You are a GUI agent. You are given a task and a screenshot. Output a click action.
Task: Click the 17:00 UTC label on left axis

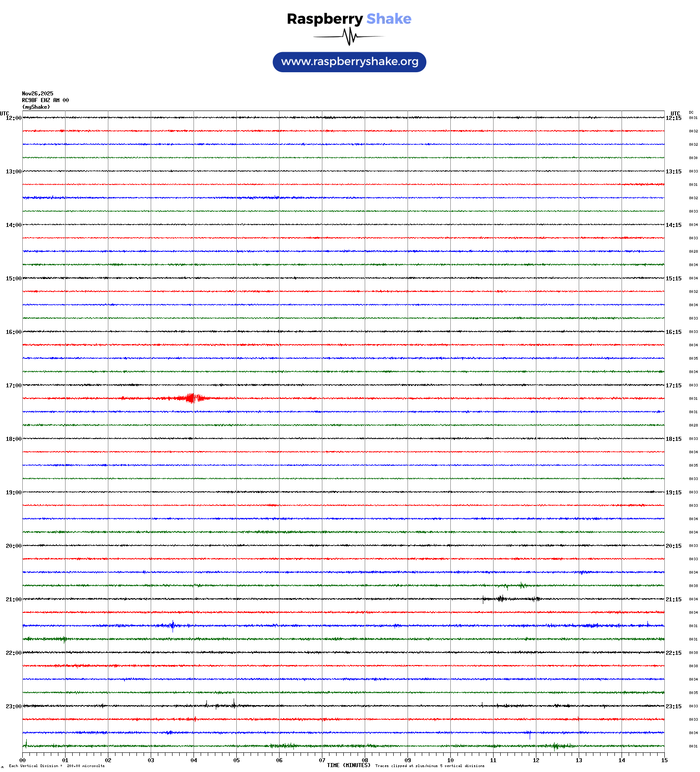13,386
